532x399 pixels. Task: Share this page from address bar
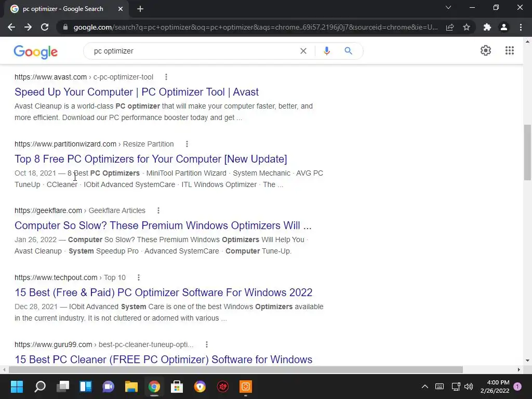tap(450, 27)
